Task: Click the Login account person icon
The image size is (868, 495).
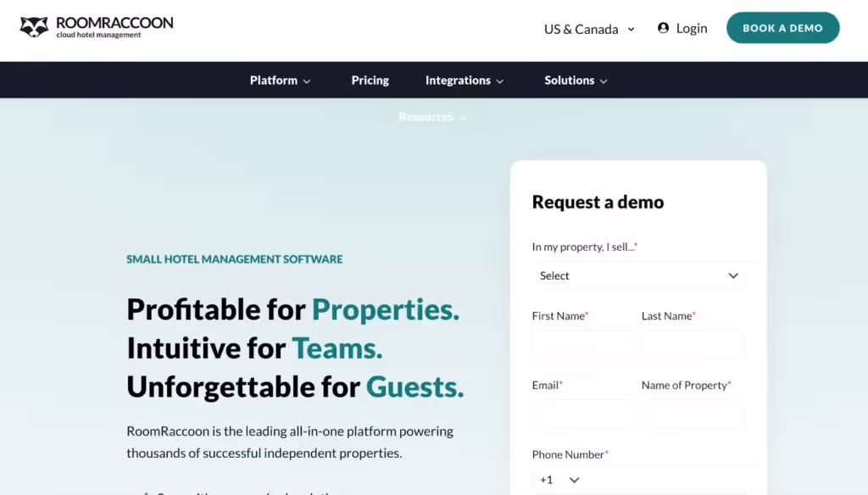Action: point(662,28)
